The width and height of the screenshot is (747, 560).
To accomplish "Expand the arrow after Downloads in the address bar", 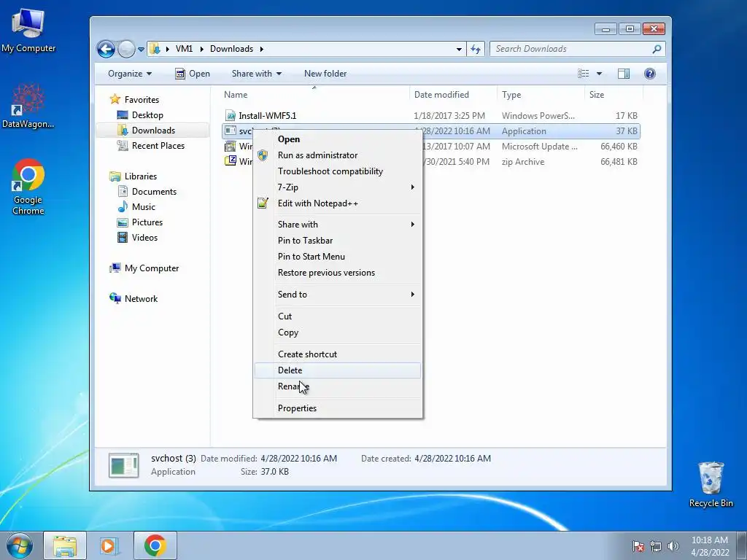I will click(x=262, y=49).
